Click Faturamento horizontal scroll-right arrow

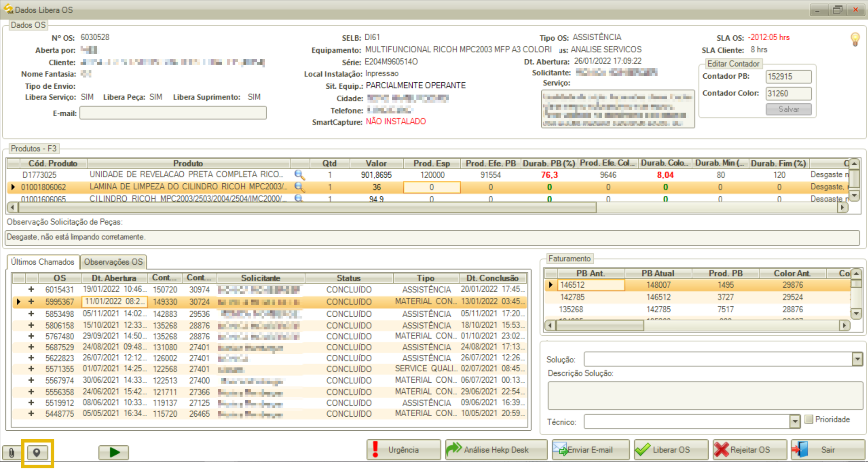(x=844, y=325)
